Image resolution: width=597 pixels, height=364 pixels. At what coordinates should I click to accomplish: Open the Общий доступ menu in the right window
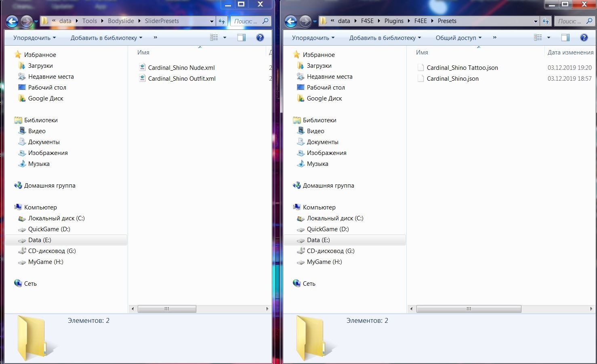pos(458,38)
